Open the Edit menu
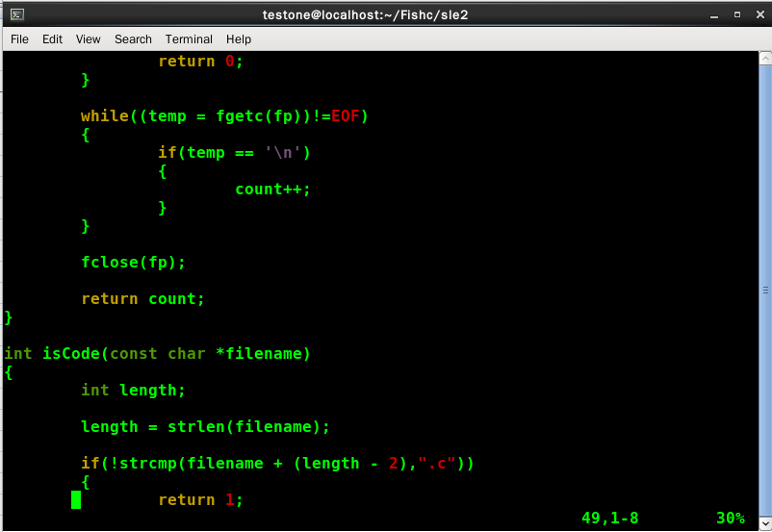 coord(52,39)
